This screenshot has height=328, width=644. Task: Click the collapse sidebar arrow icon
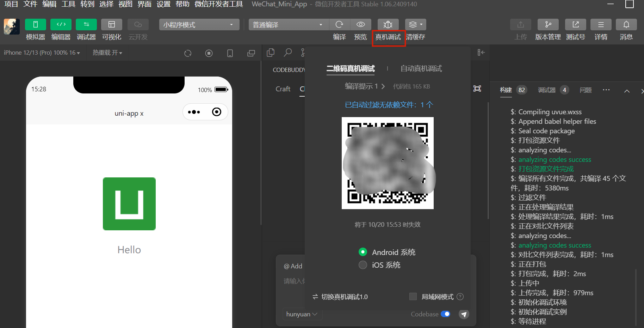(481, 53)
